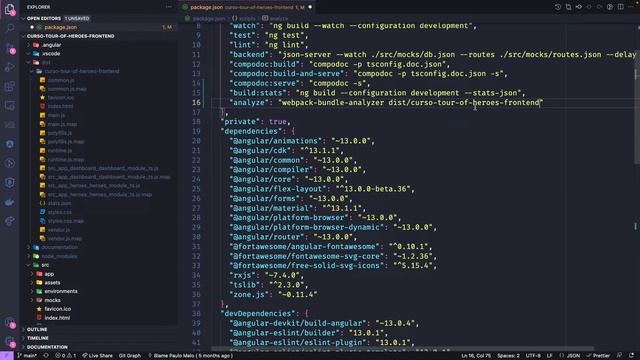Open the Extensions view
Screen dimensions: 640x360
(x=10, y=86)
